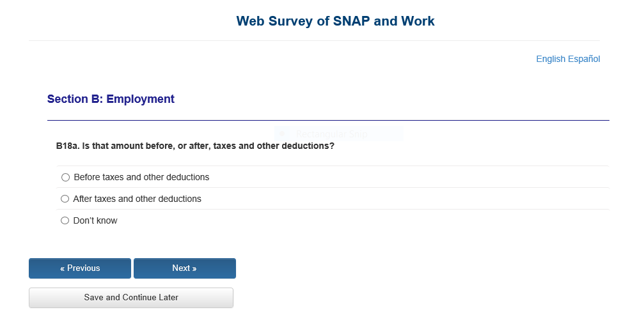Switch survey language to Español

click(585, 59)
